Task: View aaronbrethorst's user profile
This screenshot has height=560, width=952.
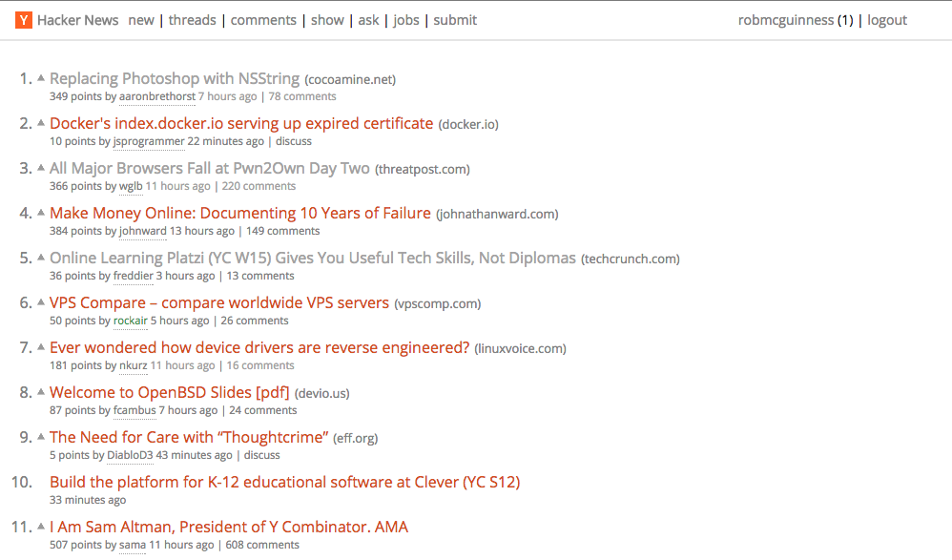Action: [x=157, y=96]
